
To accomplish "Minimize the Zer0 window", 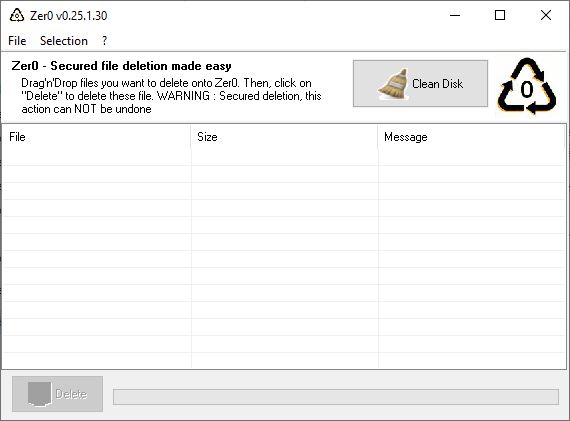I will pyautogui.click(x=455, y=15).
